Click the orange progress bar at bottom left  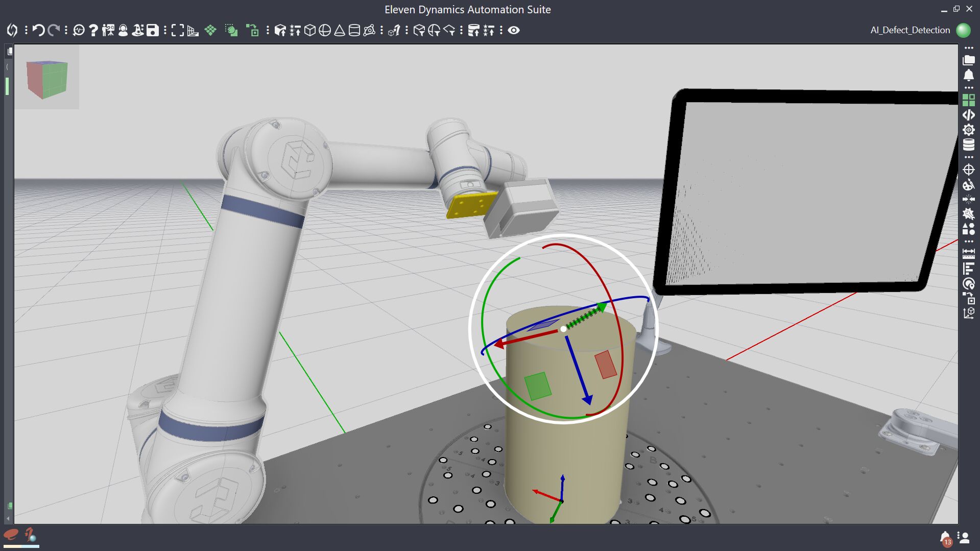tap(13, 546)
